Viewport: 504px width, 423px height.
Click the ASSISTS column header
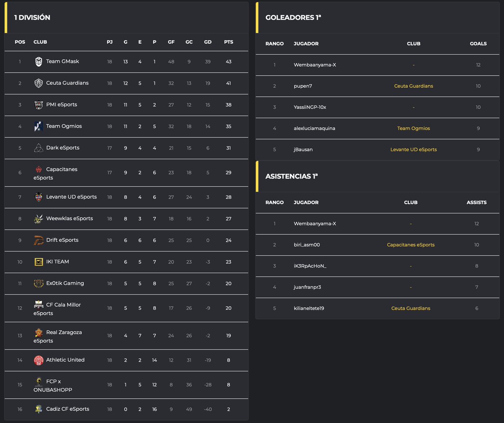(x=477, y=202)
